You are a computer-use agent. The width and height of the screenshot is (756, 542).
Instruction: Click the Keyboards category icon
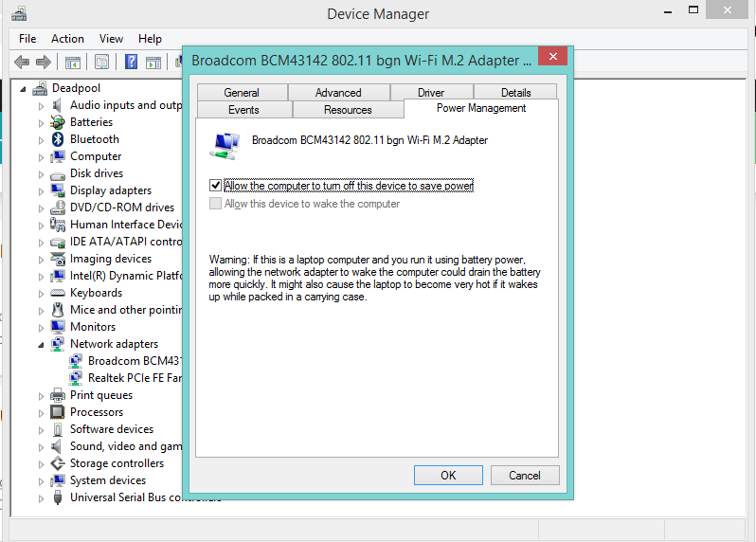[58, 293]
